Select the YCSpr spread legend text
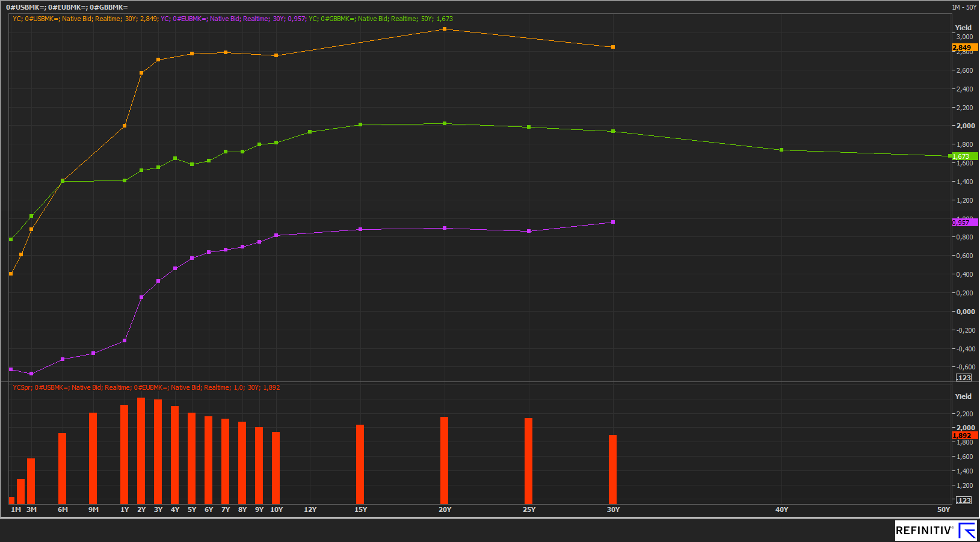The width and height of the screenshot is (980, 542). pyautogui.click(x=146, y=387)
